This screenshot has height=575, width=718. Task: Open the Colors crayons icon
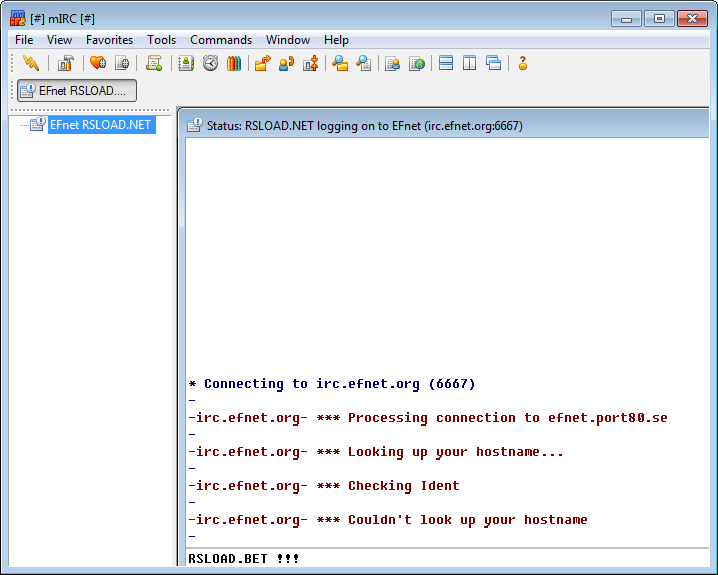click(x=234, y=63)
